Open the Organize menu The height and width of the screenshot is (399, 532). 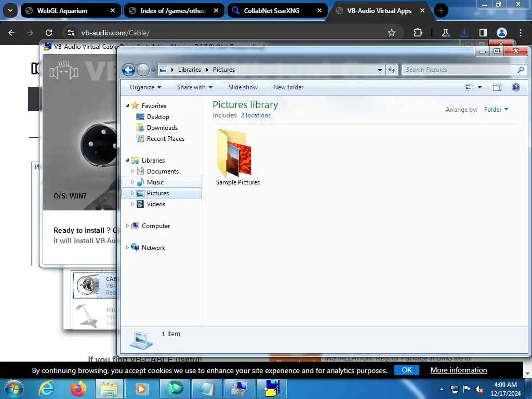145,87
